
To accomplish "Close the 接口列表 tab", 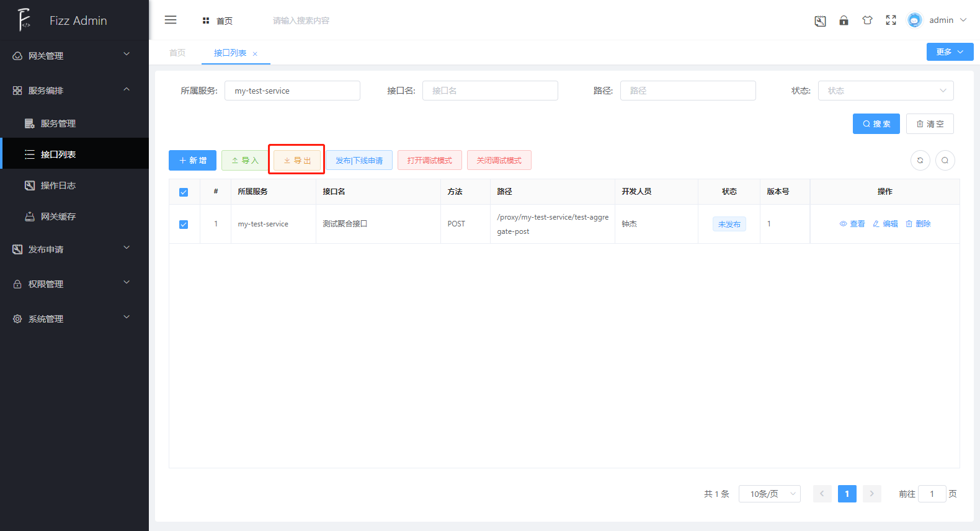I will point(255,54).
